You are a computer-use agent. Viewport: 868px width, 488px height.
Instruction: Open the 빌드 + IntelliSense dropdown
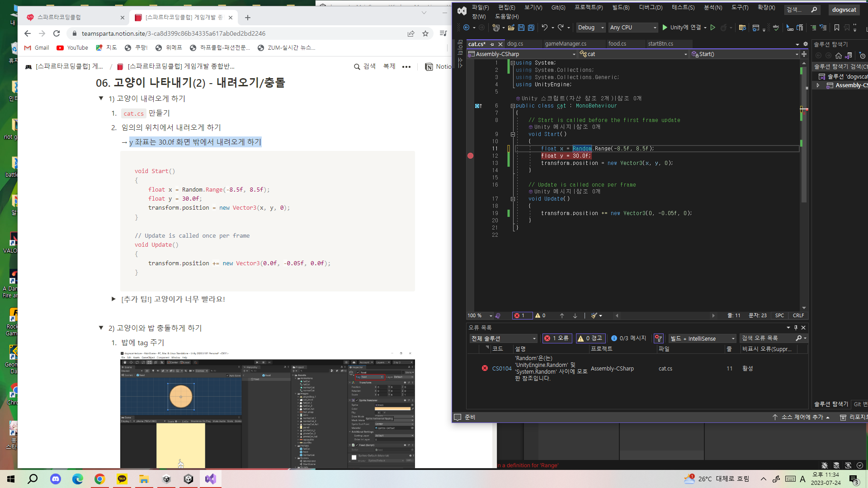point(703,338)
